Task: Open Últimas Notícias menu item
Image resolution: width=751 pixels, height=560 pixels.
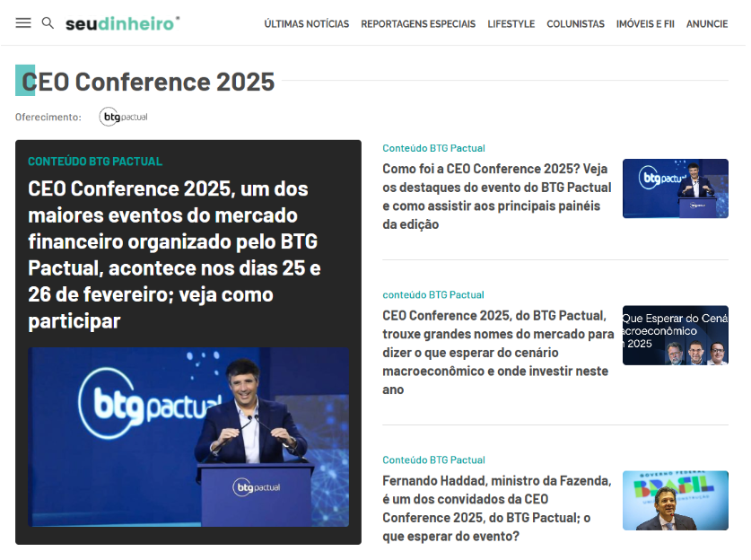Action: coord(306,24)
